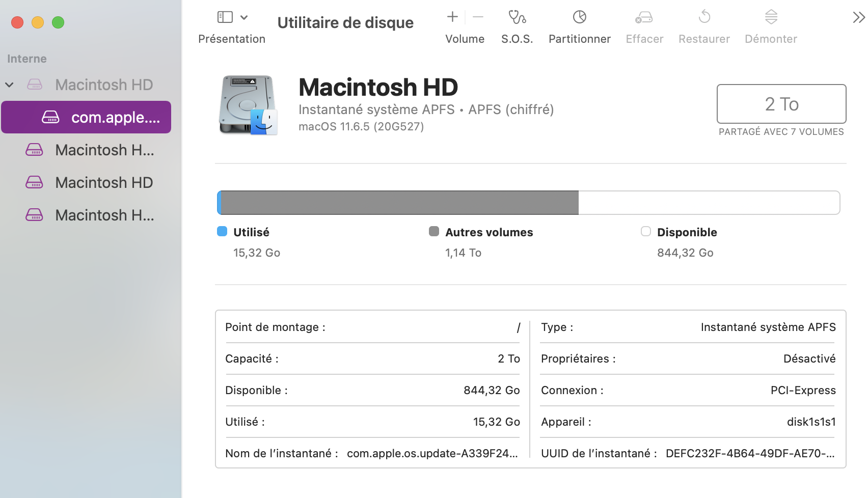Click the Restaurer restore arrow icon
Viewport: 868px width, 498px height.
pyautogui.click(x=704, y=17)
